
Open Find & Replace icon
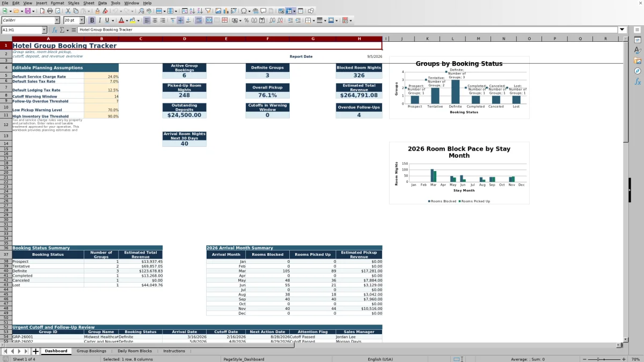141,11
